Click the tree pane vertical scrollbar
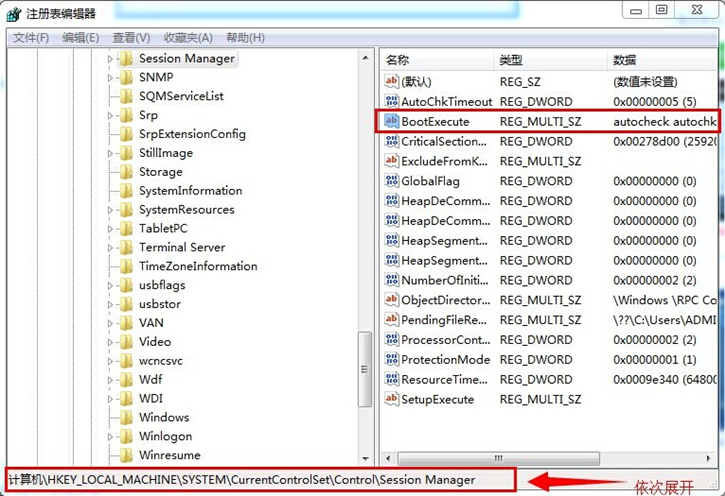725x496 pixels. coord(365,250)
